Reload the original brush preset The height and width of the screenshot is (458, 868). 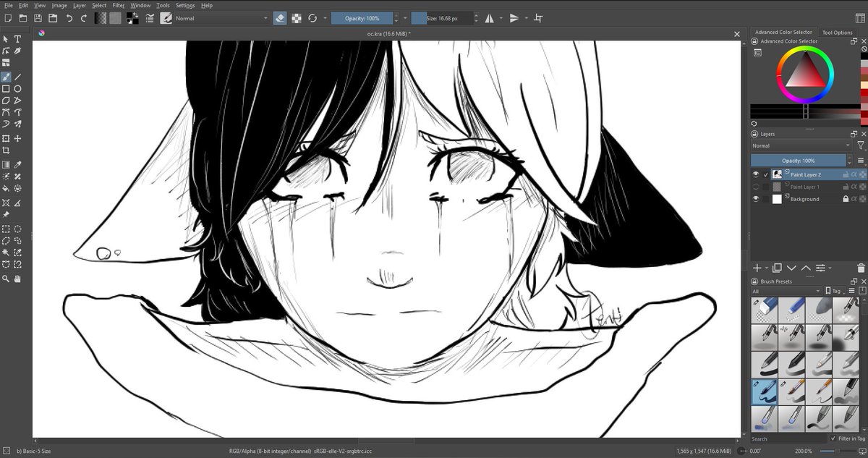tap(312, 18)
